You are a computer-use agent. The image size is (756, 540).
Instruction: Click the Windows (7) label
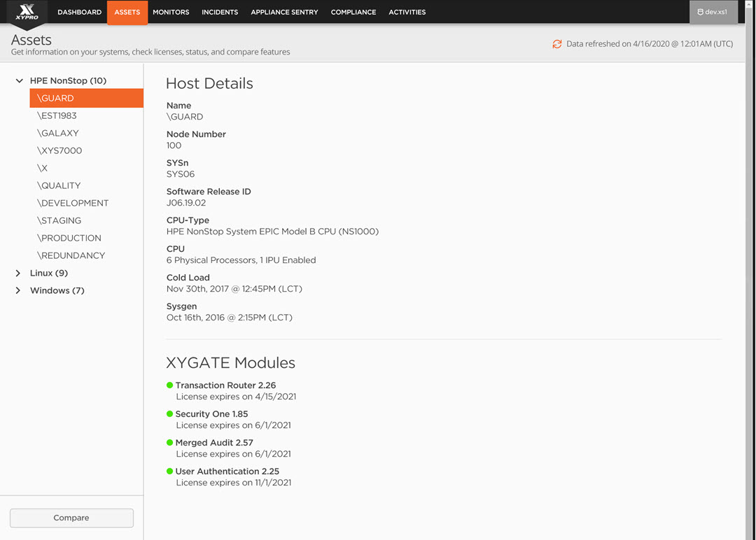[57, 290]
